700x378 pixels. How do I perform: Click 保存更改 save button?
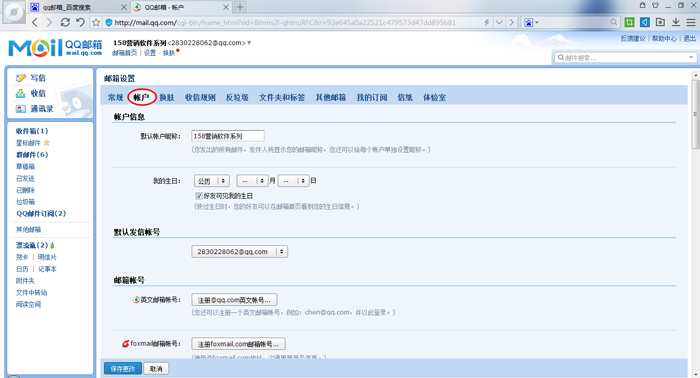click(123, 369)
